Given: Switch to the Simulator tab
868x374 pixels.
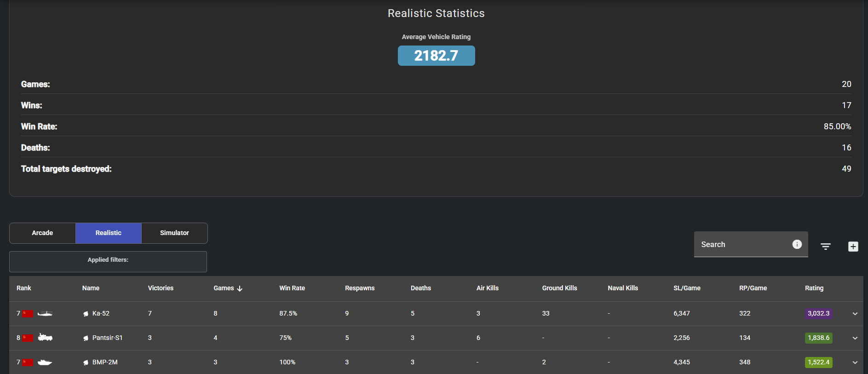Looking at the screenshot, I should point(174,233).
